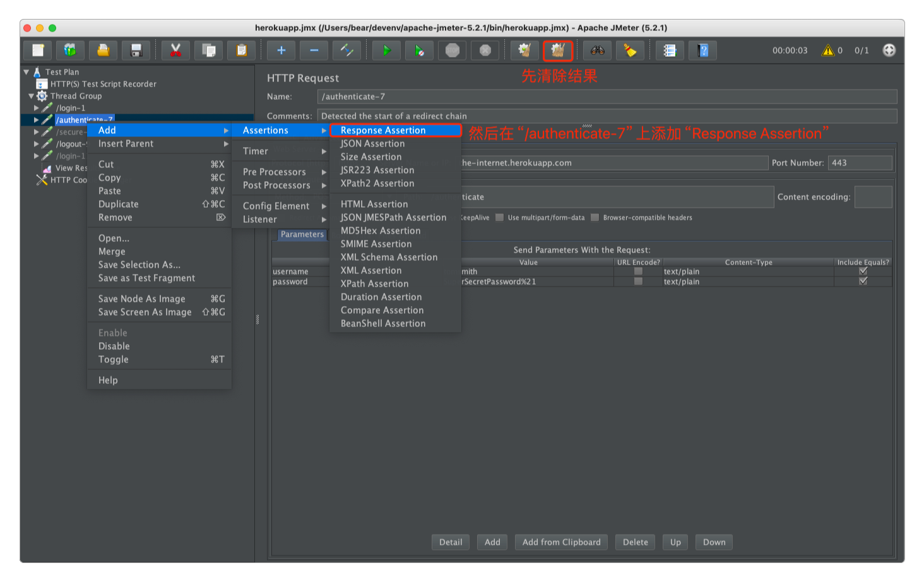Select the HTTP(S) Test Script Recorder node
This screenshot has height=582, width=924.
click(103, 84)
